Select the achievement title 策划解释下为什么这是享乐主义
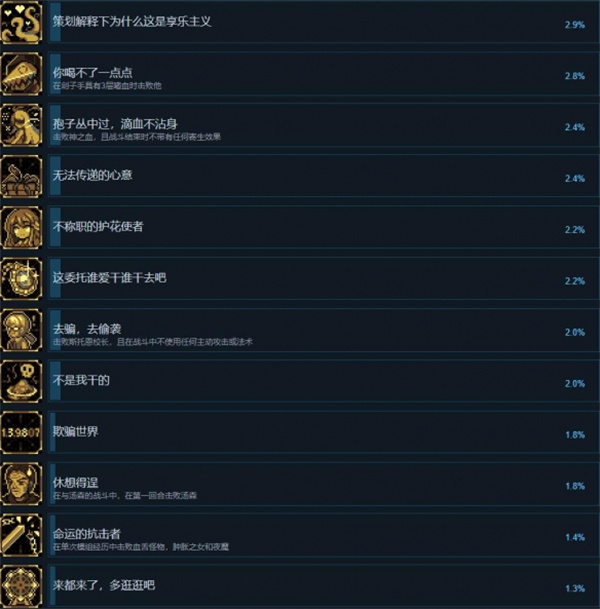This screenshot has width=600, height=609. coord(132,21)
